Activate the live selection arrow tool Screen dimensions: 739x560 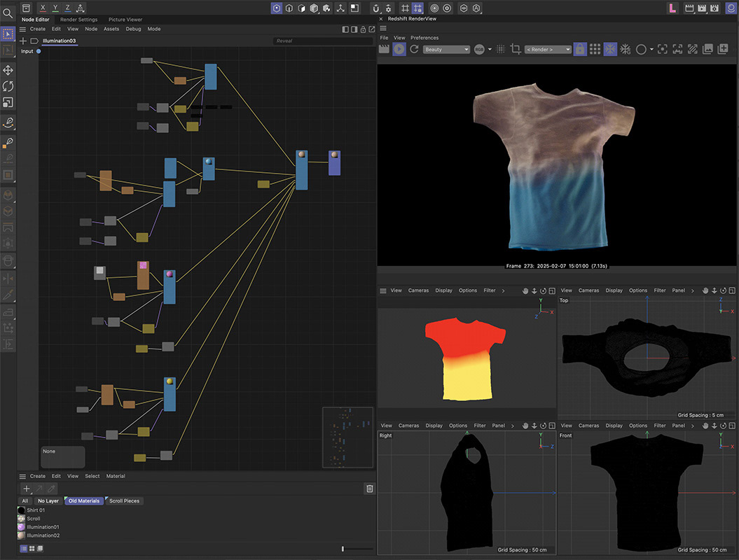(8, 34)
